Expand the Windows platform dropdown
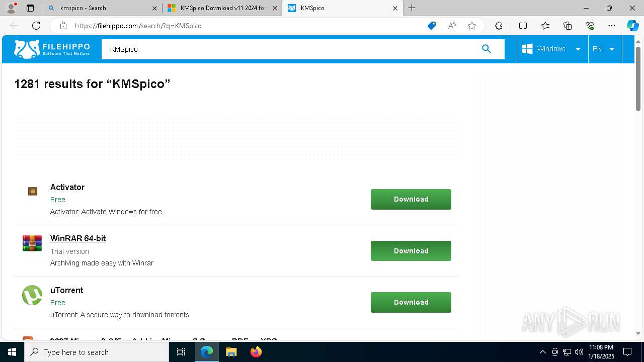This screenshot has height=362, width=644. (552, 49)
